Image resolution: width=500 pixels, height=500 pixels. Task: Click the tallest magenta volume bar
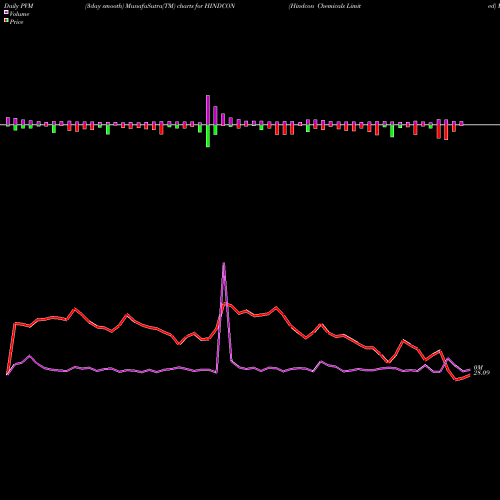tap(208, 110)
